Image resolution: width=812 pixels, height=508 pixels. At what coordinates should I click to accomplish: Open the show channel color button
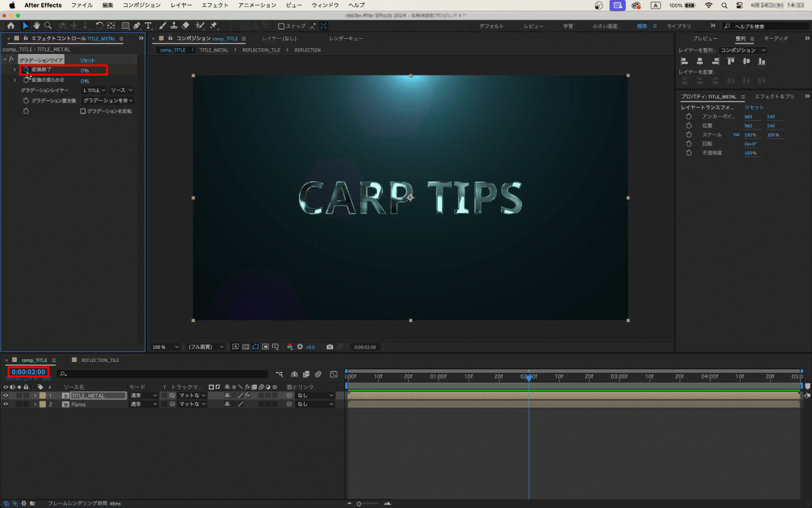[290, 347]
